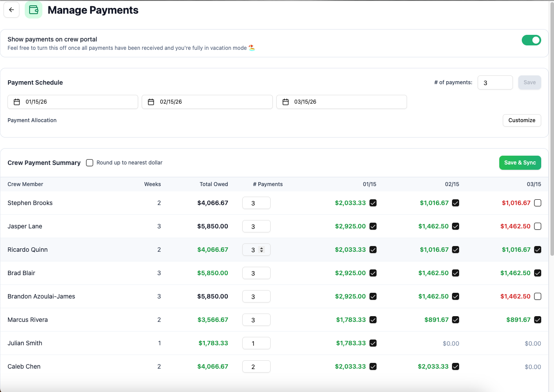The width and height of the screenshot is (554, 392).
Task: Uncheck Julian Smith 01/15 payment checkbox
Action: (x=373, y=343)
